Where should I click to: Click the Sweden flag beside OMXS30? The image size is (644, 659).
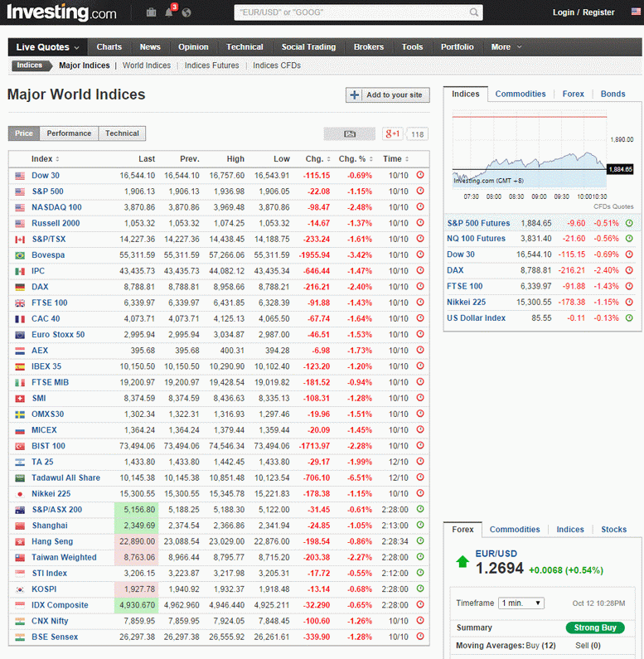pos(20,414)
